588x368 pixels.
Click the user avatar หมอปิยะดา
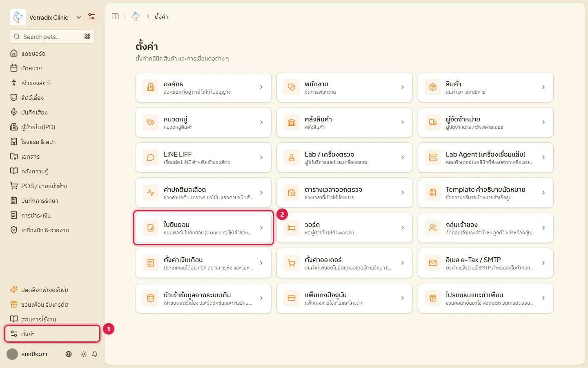tap(12, 354)
